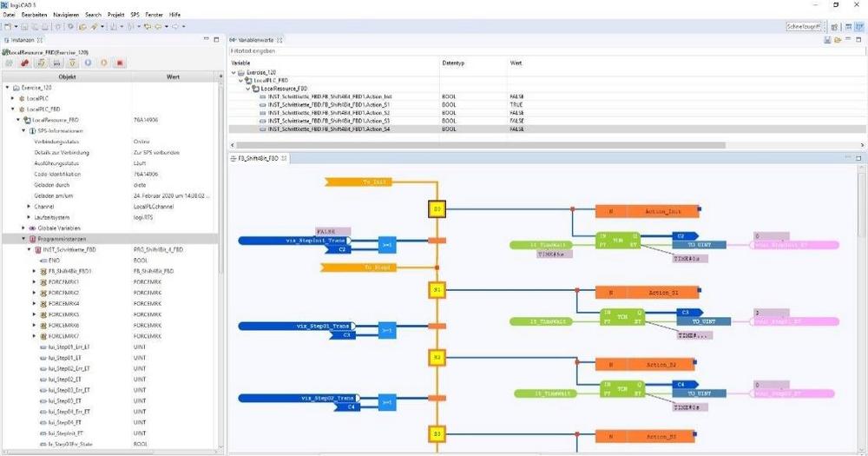The width and height of the screenshot is (868, 456).
Task: Open the Datei menu
Action: pyautogui.click(x=10, y=15)
